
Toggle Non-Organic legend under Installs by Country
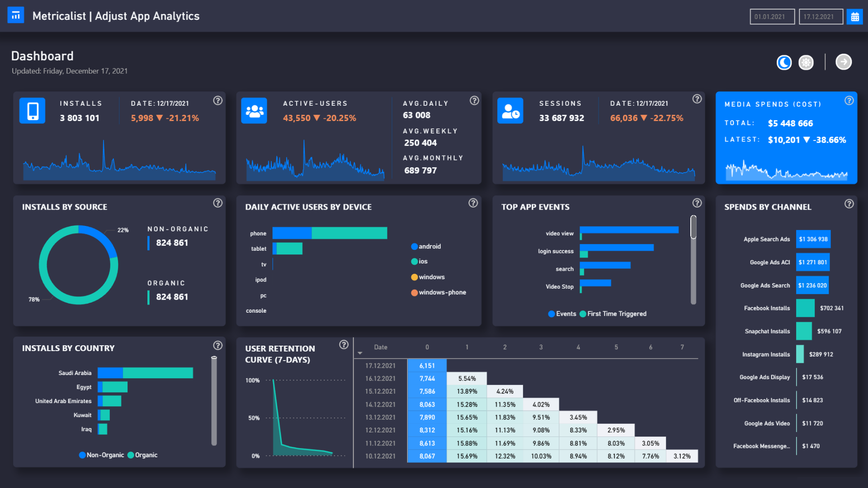pyautogui.click(x=101, y=455)
